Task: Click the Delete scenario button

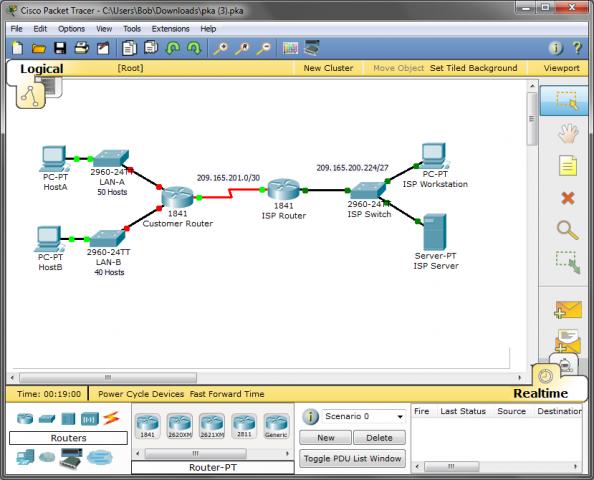Action: pos(379,438)
